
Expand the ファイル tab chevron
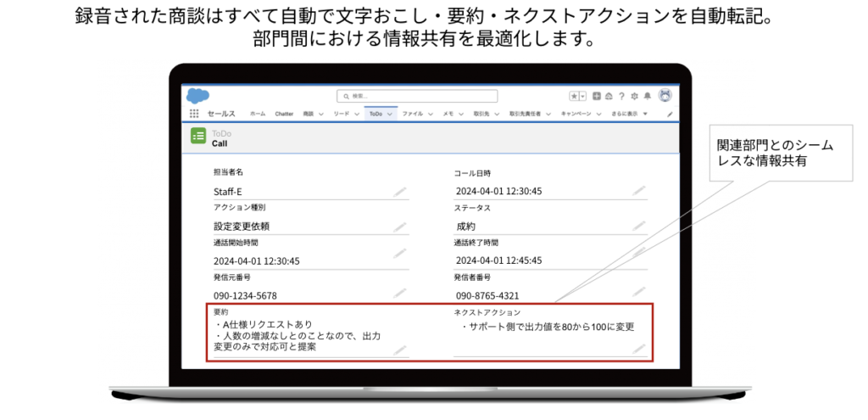coord(431,115)
